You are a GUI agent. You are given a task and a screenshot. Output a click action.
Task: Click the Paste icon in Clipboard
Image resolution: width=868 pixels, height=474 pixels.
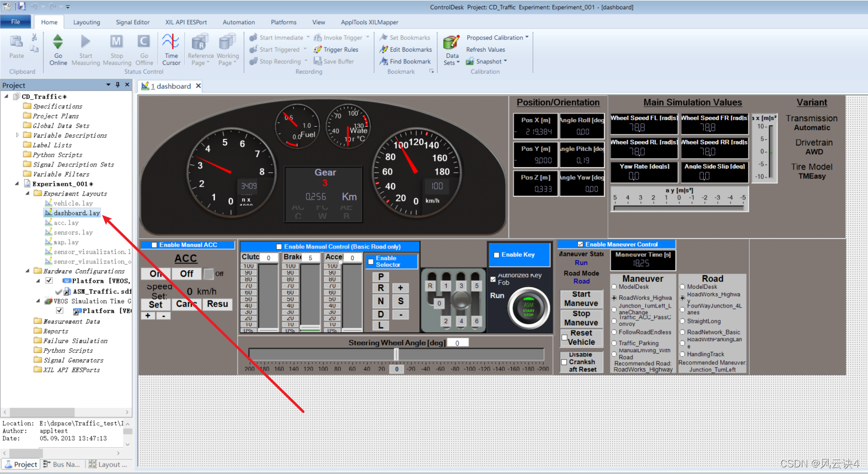17,42
